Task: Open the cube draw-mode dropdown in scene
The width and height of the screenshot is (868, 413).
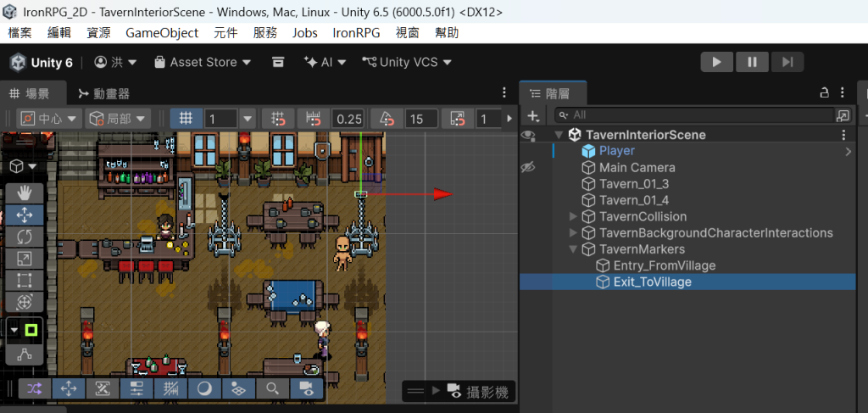Action: click(24, 166)
